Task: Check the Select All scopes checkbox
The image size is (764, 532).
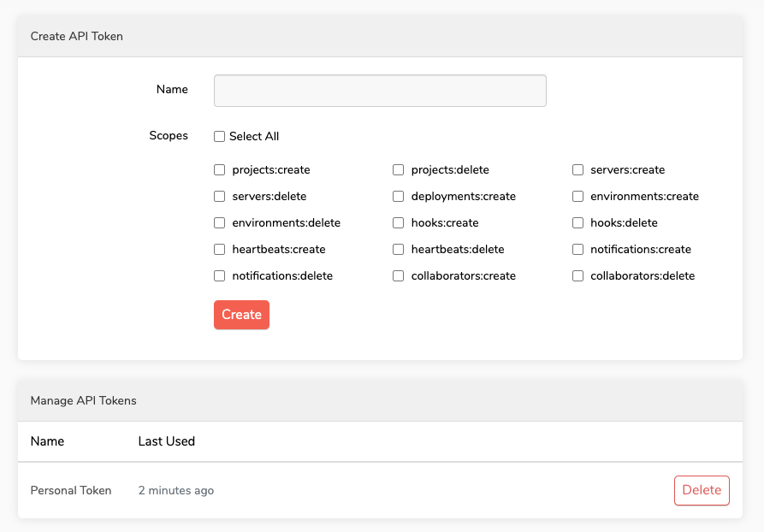Action: pyautogui.click(x=219, y=136)
